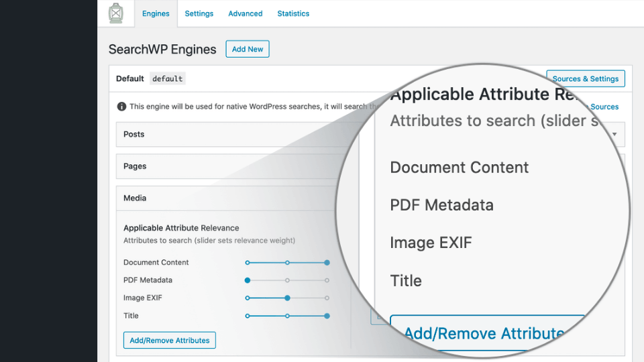Set PDF Metadata slider to maximum point
The height and width of the screenshot is (362, 644).
327,280
